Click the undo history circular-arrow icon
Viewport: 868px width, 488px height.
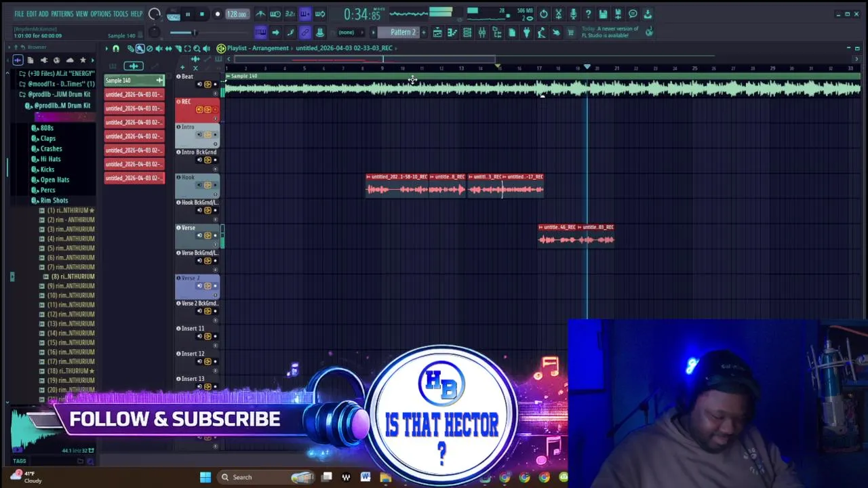tap(543, 14)
